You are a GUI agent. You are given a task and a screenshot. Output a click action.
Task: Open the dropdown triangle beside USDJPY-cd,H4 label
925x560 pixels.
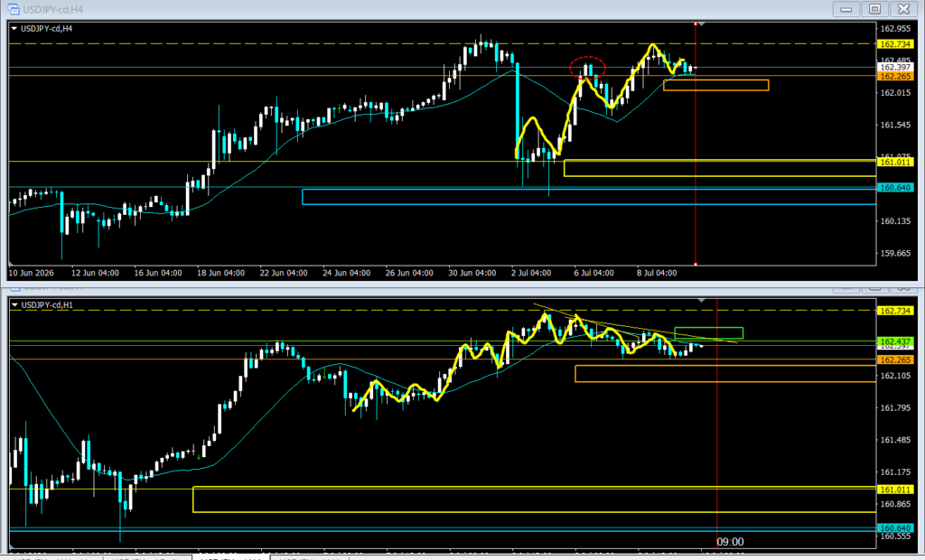(14, 28)
